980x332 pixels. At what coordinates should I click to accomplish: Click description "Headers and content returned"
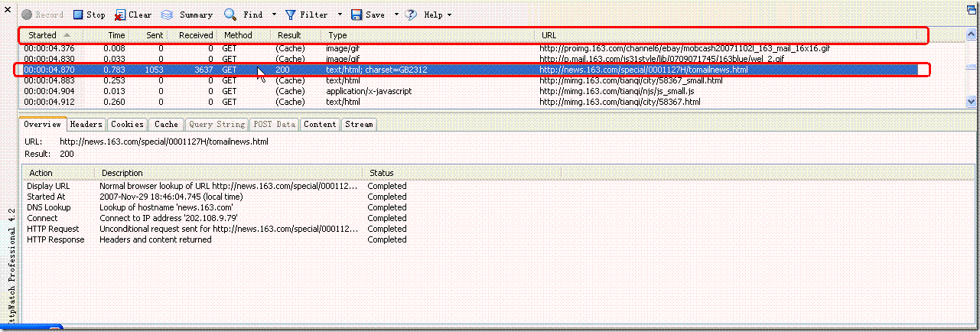155,239
